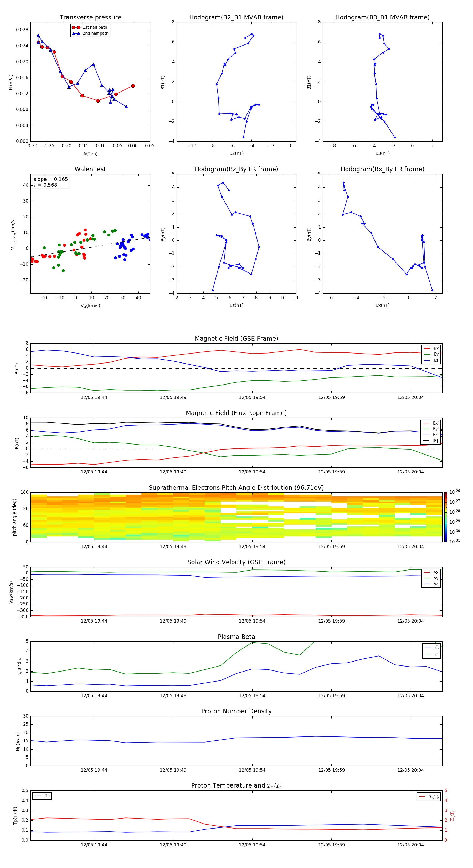This screenshot has width=473, height=868.
Task: Click the '-350' tick on Vsw axis
Action: pos(23,617)
